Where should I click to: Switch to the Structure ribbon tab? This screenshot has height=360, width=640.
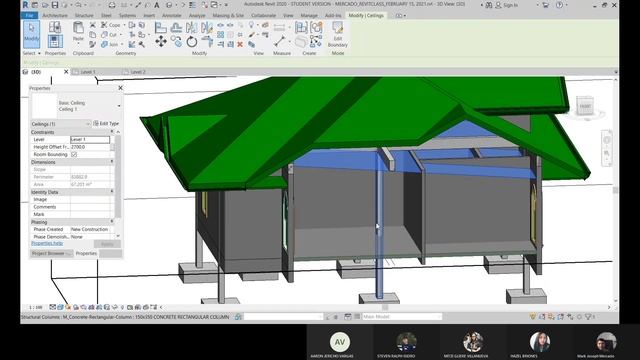pos(84,16)
